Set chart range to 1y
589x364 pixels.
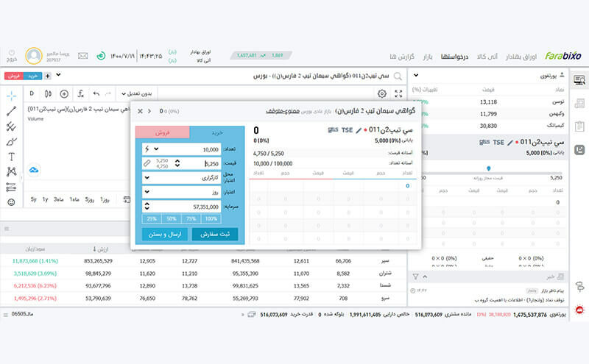pyautogui.click(x=45, y=199)
